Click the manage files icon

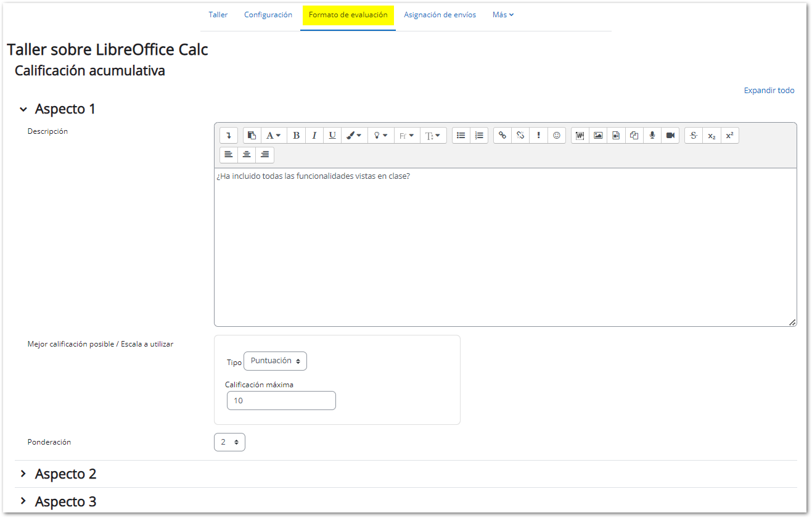pyautogui.click(x=634, y=136)
